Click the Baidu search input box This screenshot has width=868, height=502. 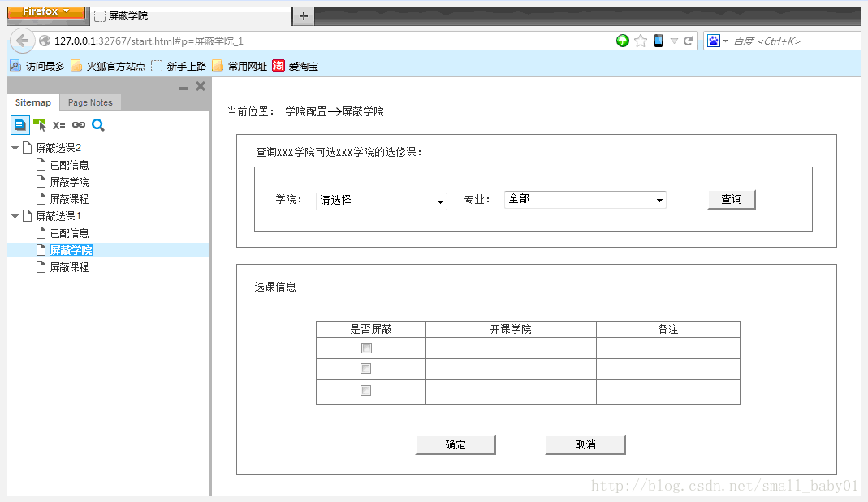click(796, 41)
